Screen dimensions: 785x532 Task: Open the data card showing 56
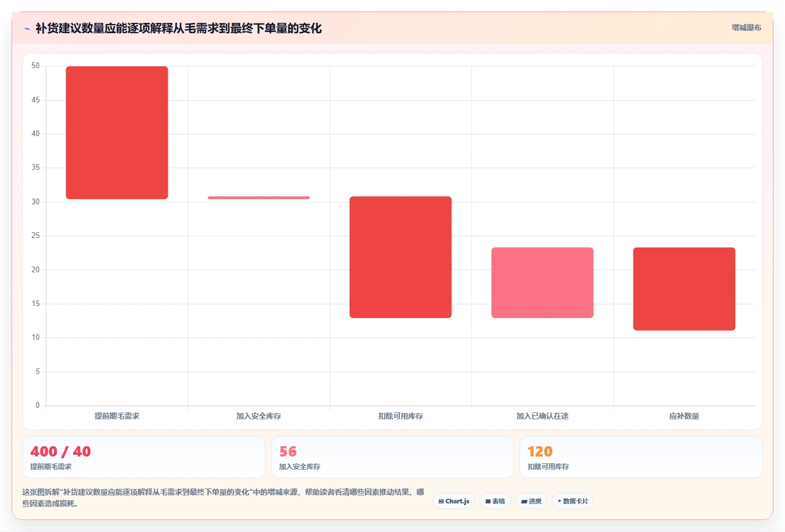coord(392,457)
